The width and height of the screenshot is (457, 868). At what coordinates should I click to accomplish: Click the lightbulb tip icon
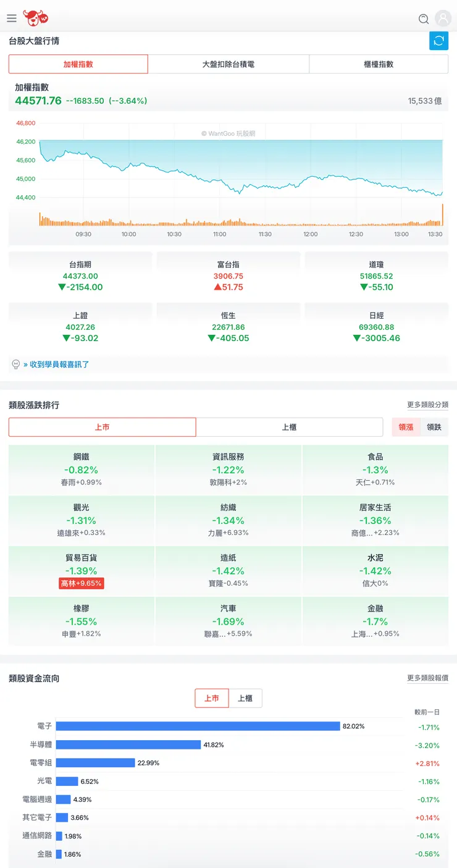(16, 364)
